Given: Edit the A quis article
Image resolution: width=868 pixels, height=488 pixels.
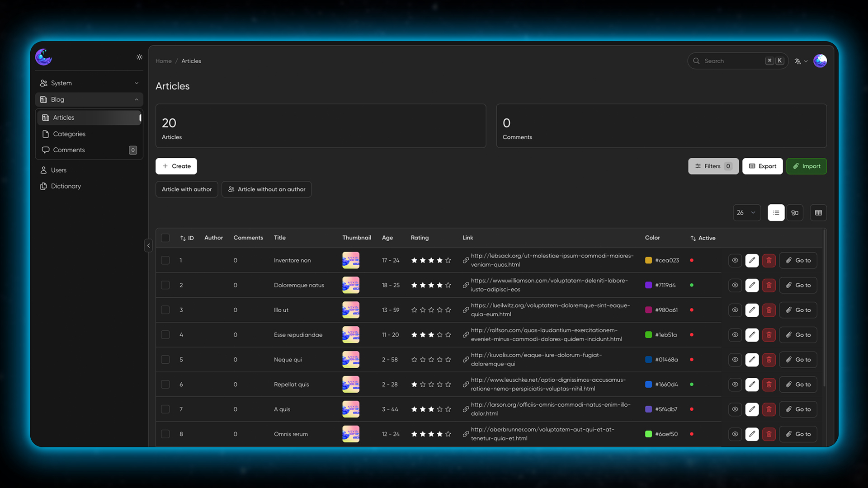Looking at the screenshot, I should click(x=752, y=409).
